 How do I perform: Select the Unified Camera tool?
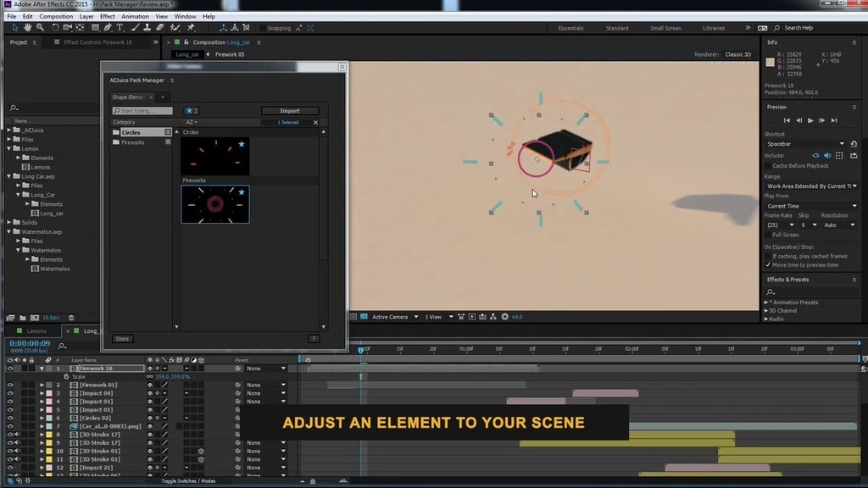tap(68, 28)
